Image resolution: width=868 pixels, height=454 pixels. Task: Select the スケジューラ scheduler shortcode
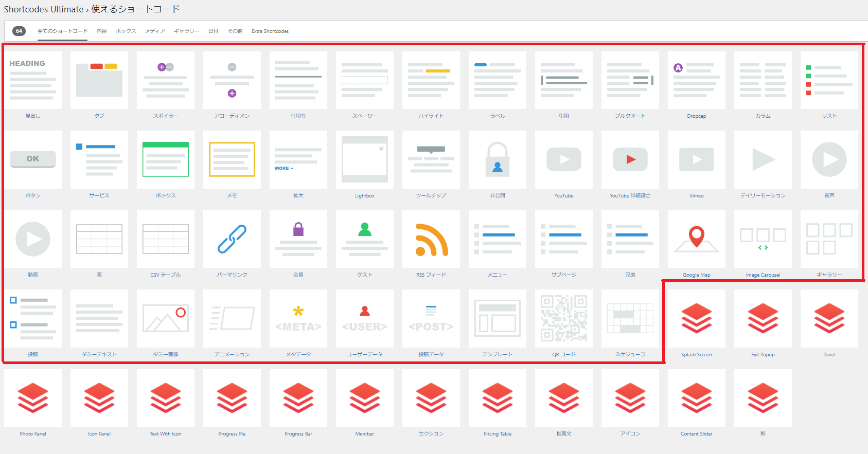coord(630,318)
